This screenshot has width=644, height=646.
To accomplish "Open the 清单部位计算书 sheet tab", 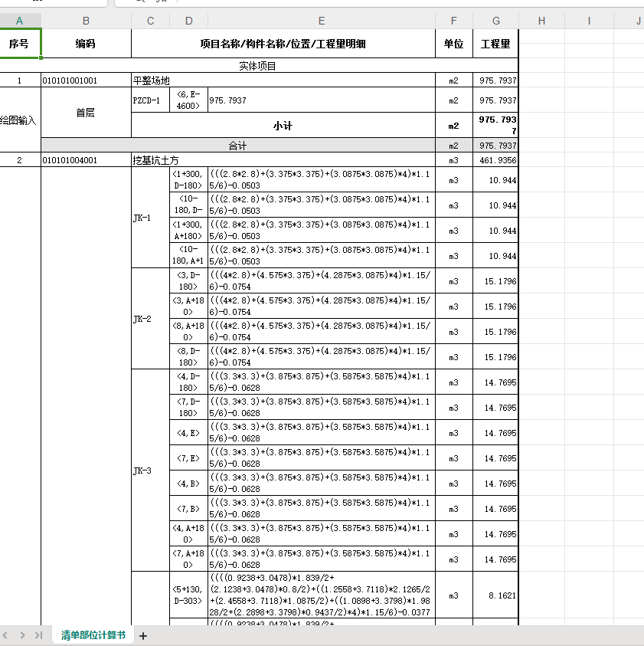I will click(93, 635).
